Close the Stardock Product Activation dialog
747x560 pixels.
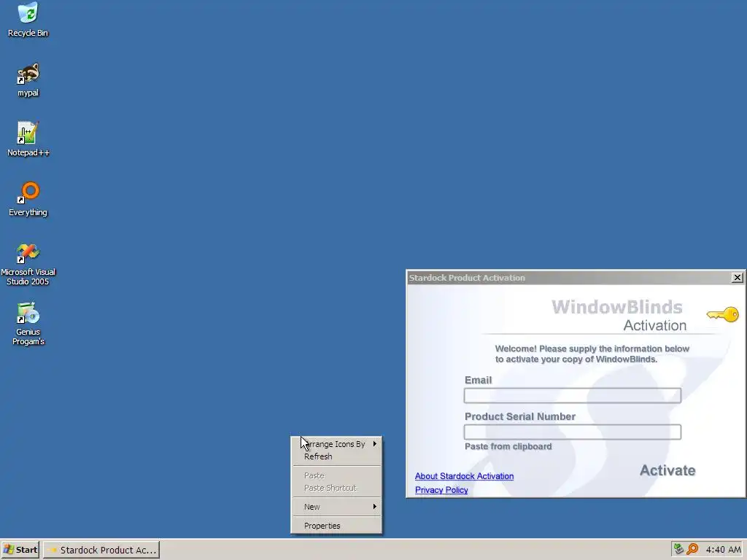737,277
